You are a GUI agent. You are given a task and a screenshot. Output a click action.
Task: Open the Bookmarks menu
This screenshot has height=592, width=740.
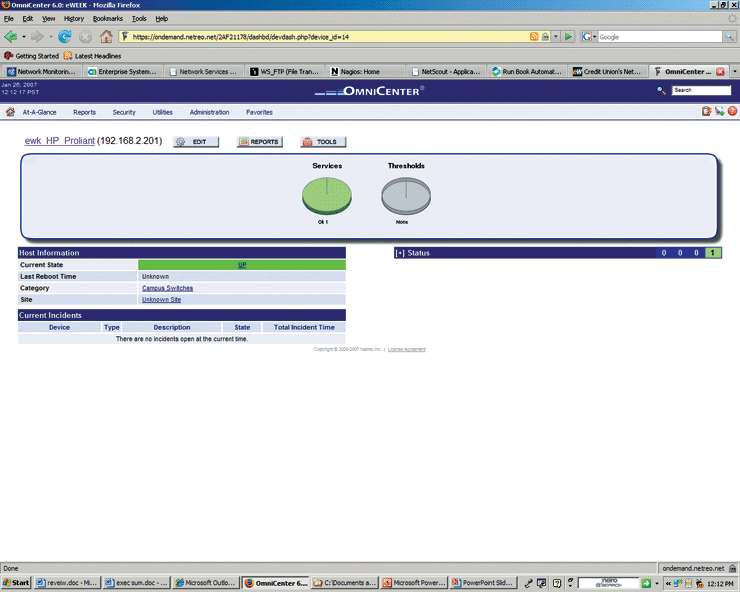coord(108,18)
